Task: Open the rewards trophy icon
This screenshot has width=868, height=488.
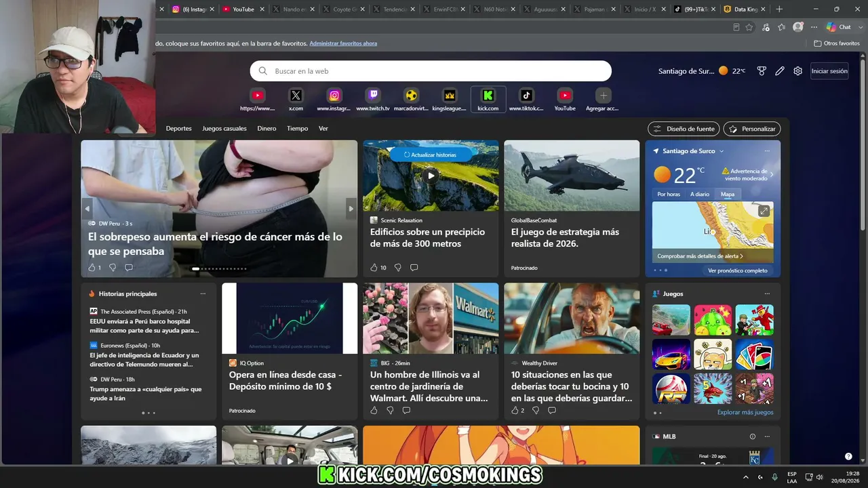Action: [762, 71]
